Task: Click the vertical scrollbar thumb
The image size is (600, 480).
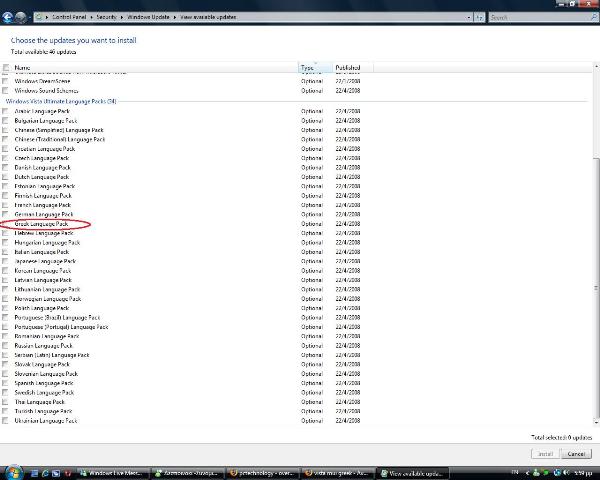Action: 596,287
